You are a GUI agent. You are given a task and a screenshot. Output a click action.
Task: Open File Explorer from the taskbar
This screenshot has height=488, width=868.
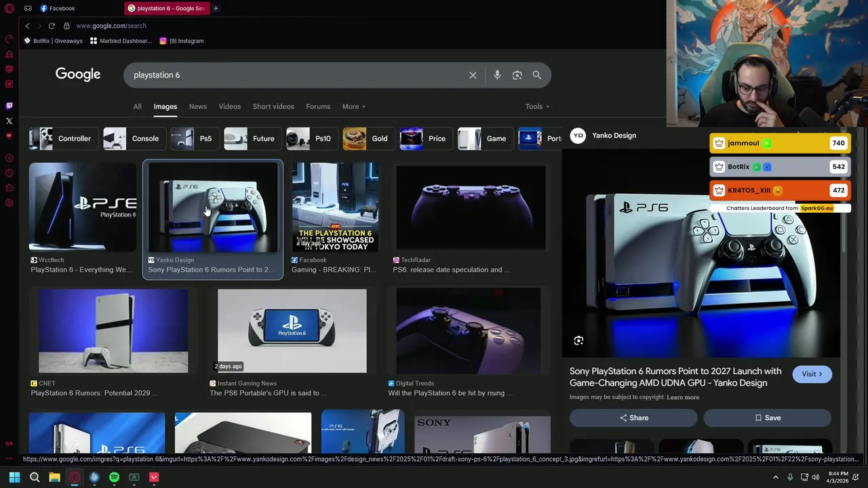(x=54, y=477)
